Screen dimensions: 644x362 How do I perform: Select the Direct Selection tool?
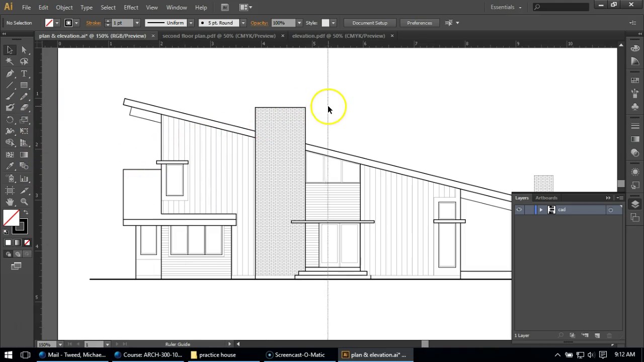(24, 50)
